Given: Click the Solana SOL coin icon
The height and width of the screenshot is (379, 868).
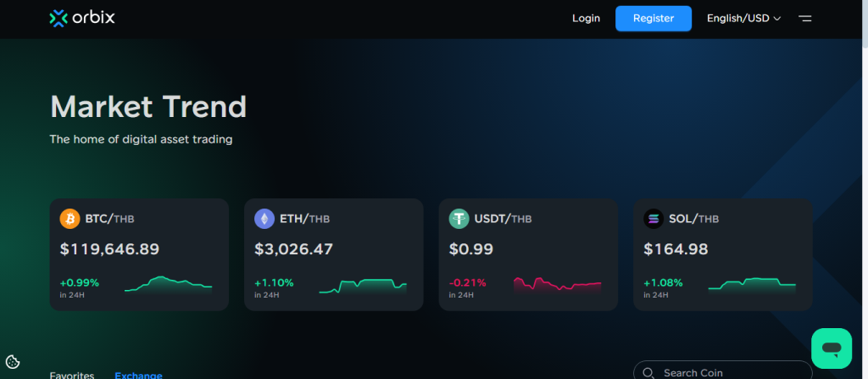Looking at the screenshot, I should pyautogui.click(x=654, y=219).
